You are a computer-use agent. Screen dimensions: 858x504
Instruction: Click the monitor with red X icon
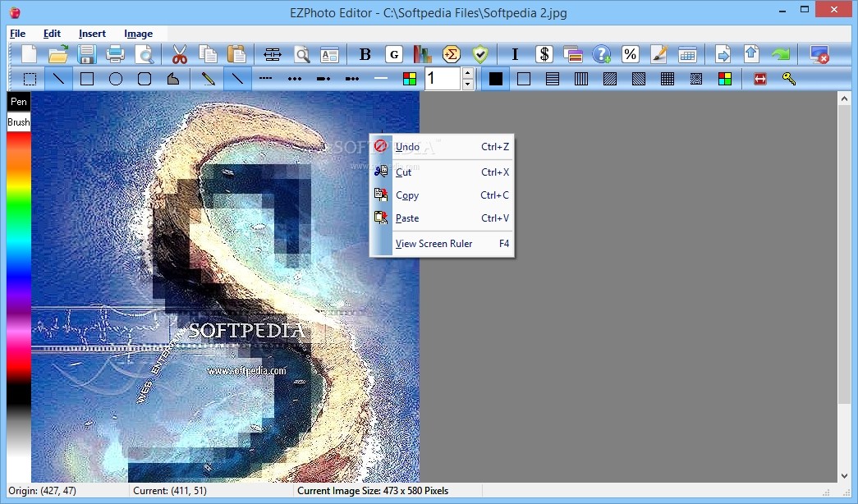[819, 54]
